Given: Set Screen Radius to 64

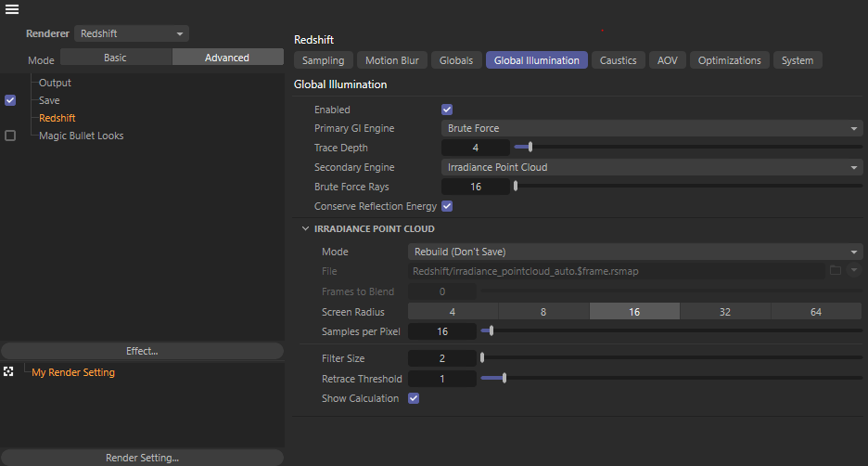Looking at the screenshot, I should tap(816, 311).
